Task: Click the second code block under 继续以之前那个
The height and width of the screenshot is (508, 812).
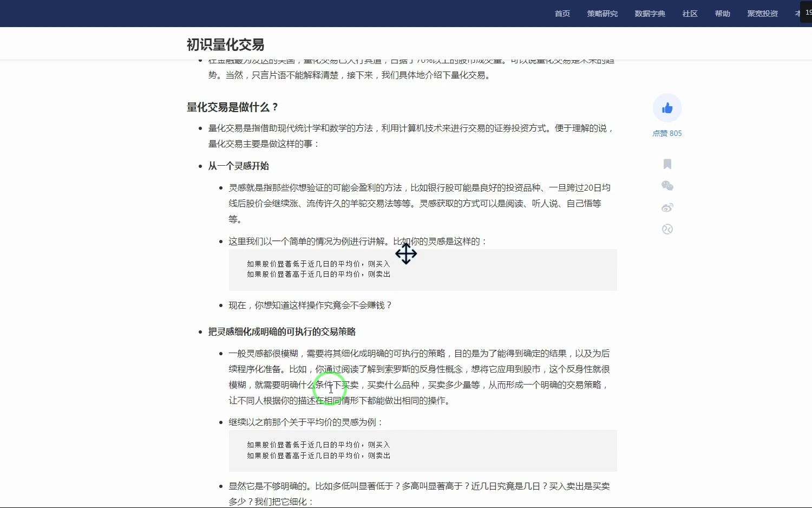Action: click(x=423, y=451)
